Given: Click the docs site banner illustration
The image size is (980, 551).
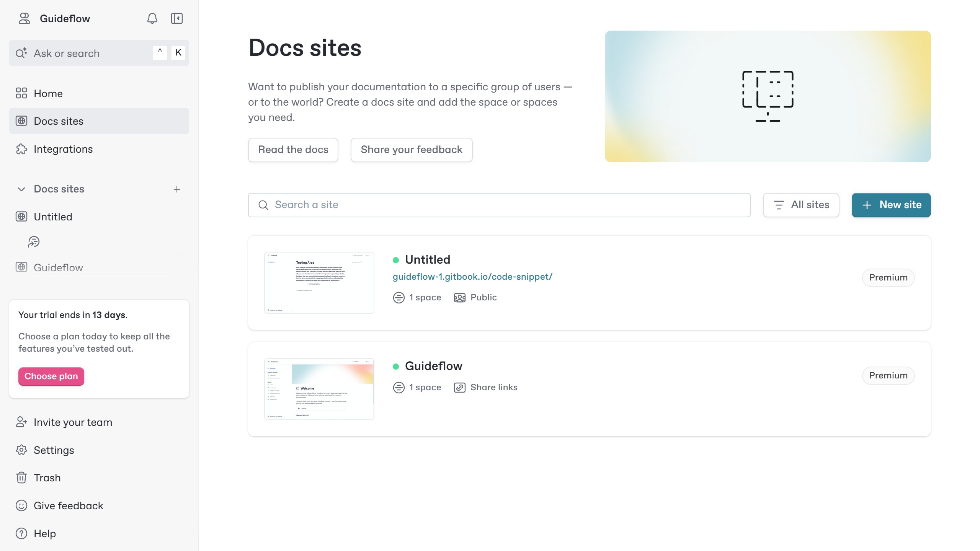Looking at the screenshot, I should pos(768,96).
